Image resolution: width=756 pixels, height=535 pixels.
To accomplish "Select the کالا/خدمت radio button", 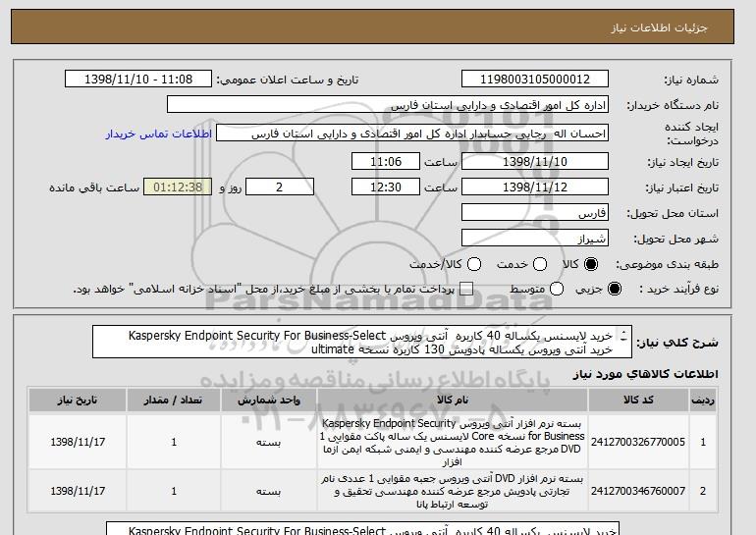I will 474,264.
